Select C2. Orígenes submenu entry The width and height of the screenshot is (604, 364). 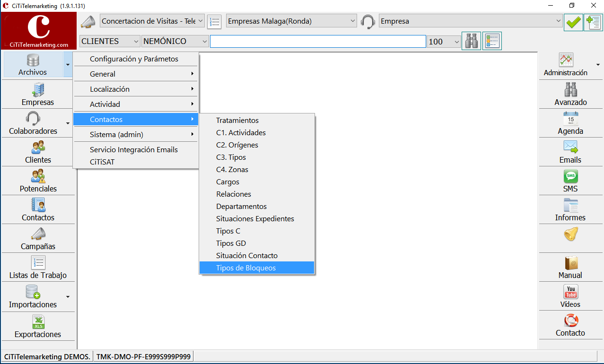click(257, 145)
